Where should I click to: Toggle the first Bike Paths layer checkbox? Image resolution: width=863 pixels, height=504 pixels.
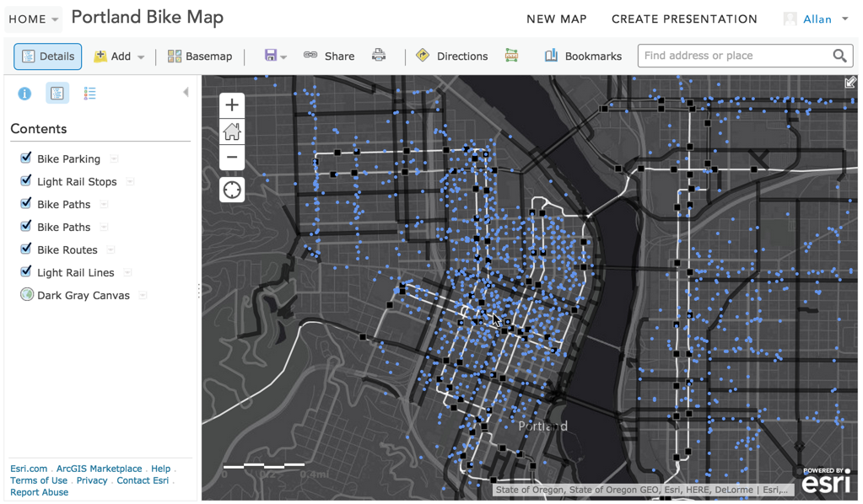click(x=25, y=203)
